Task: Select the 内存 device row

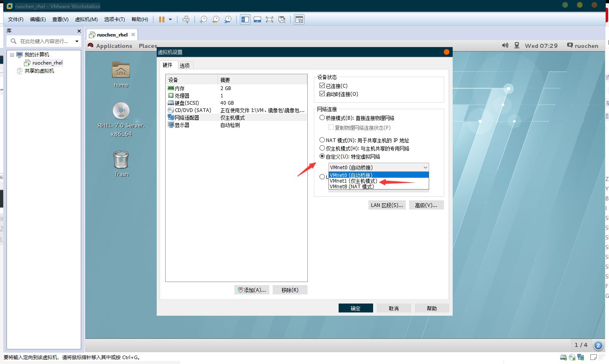Action: point(236,88)
